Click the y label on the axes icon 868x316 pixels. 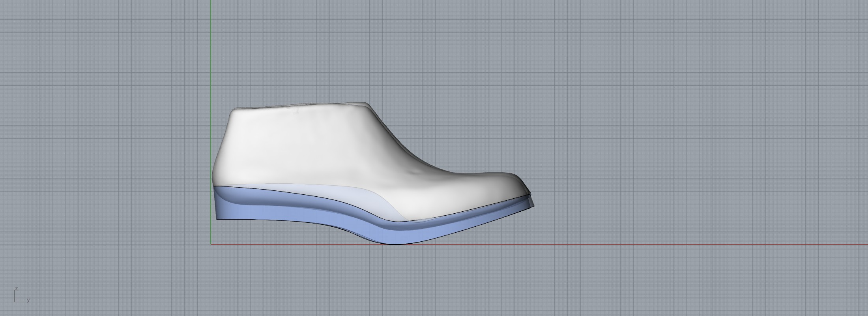pos(28,300)
